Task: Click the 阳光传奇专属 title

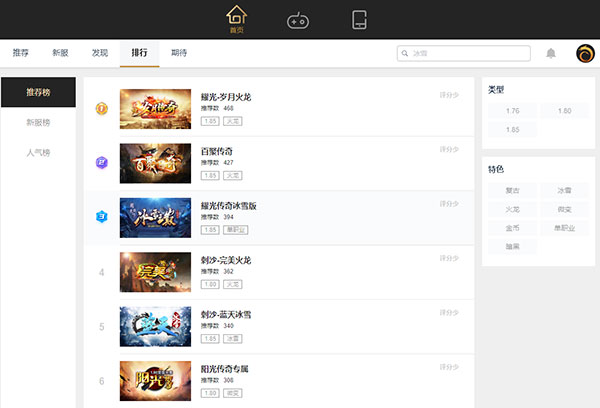Action: (x=225, y=369)
